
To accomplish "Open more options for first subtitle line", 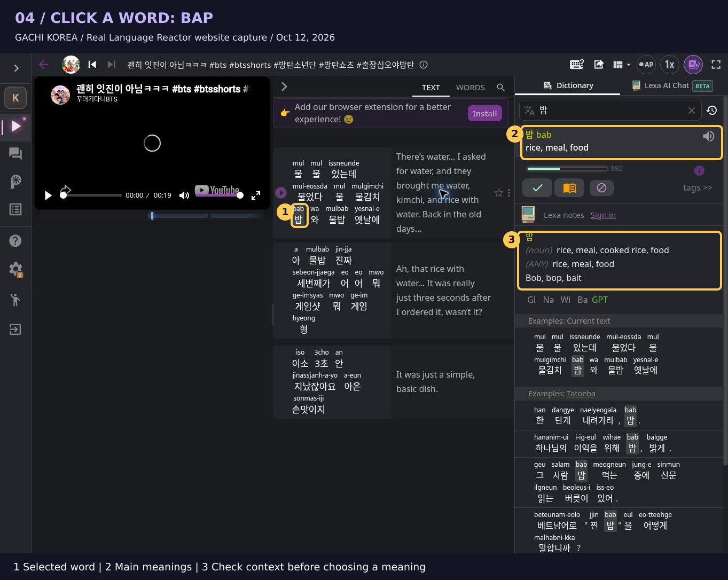I will pos(509,193).
